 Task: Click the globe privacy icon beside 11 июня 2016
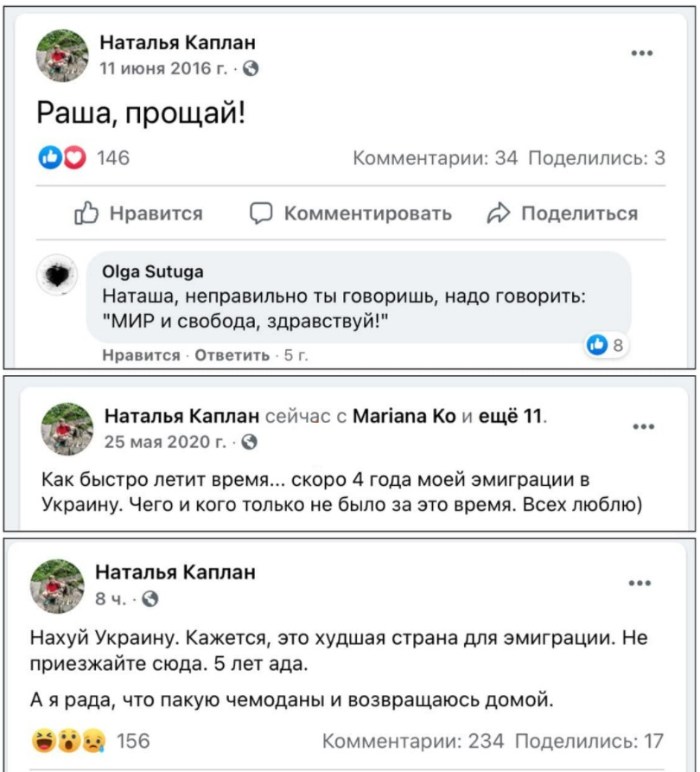pos(251,68)
